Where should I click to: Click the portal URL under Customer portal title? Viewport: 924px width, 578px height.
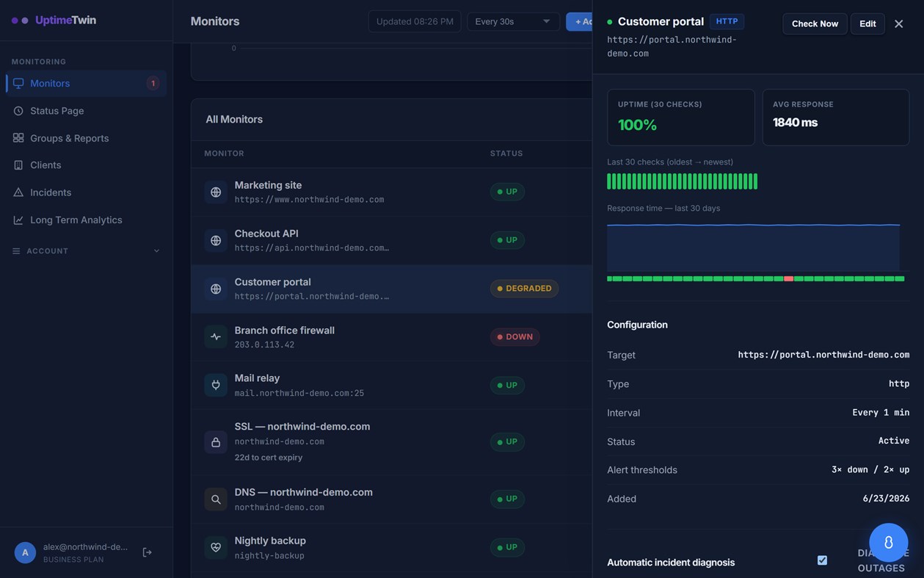click(x=672, y=46)
